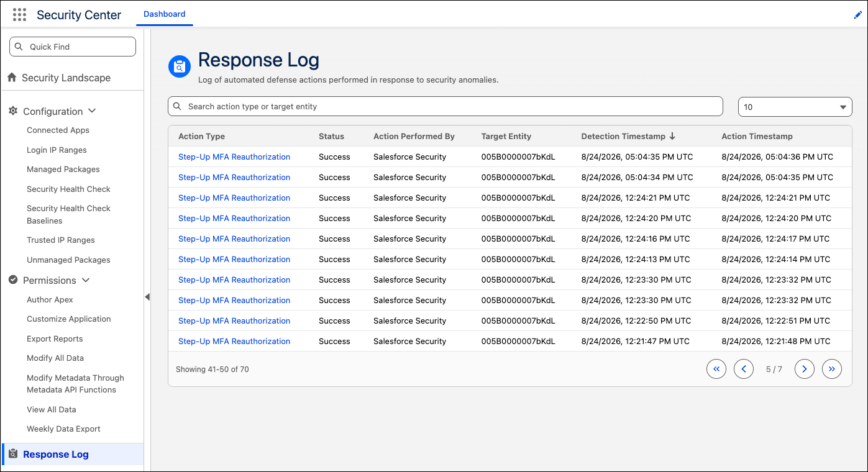Open the Response Log sidebar item

click(x=72, y=454)
